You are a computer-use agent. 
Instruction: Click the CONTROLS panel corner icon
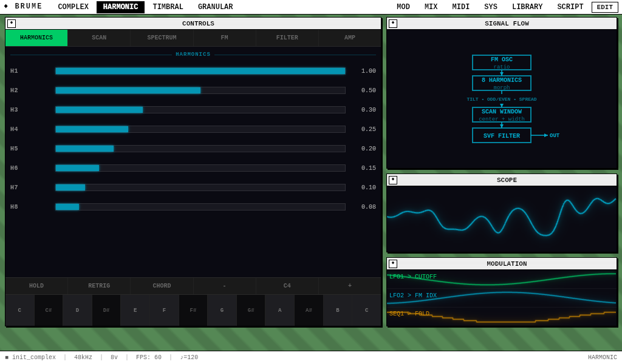(11, 23)
